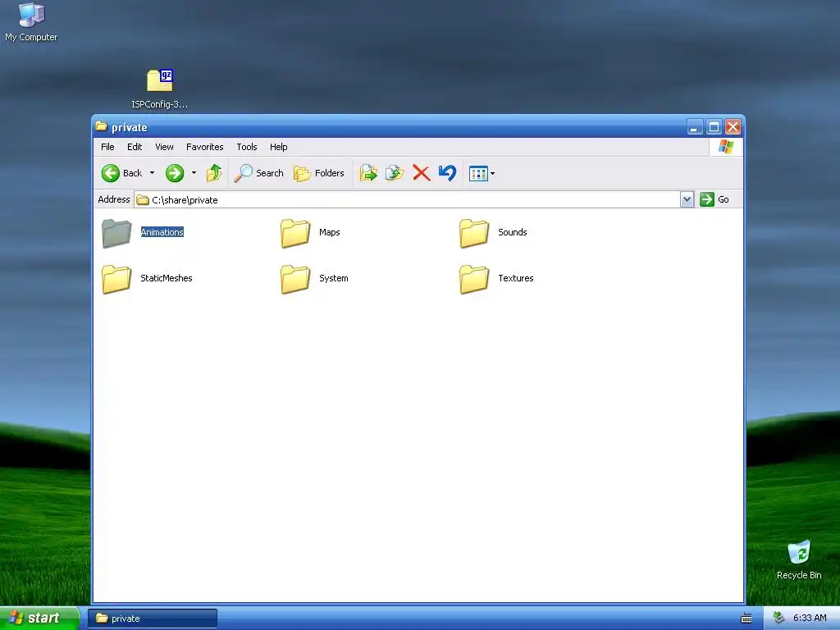Select the ISPConfig-3 gz archive on desktop
The width and height of the screenshot is (840, 630).
click(x=160, y=89)
